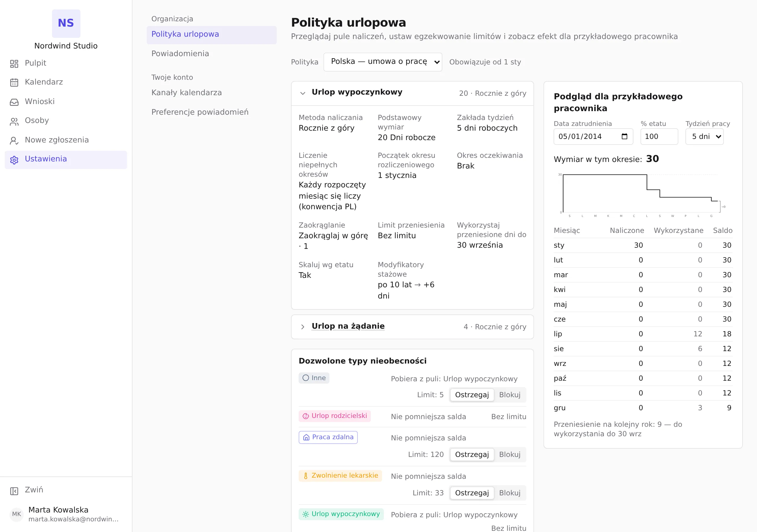Click the % etatu input field

(x=659, y=137)
